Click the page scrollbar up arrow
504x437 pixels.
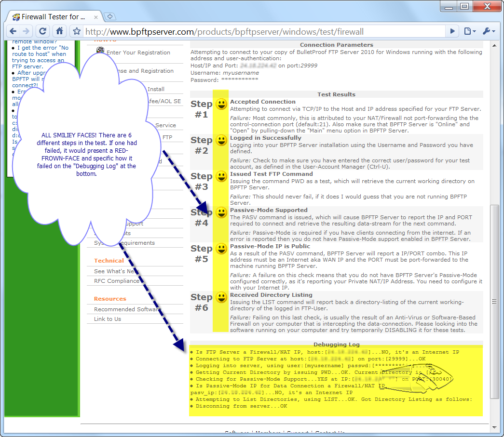point(494,45)
